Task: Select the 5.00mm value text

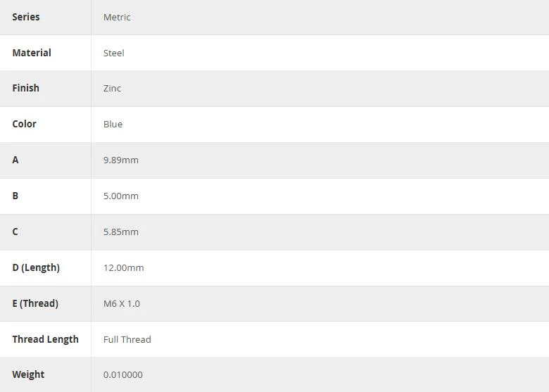Action: (x=121, y=196)
